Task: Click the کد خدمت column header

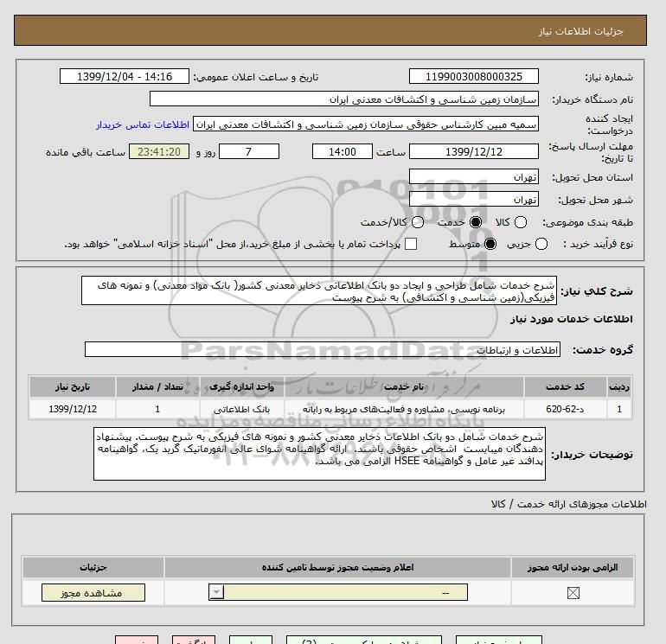Action: pyautogui.click(x=565, y=386)
